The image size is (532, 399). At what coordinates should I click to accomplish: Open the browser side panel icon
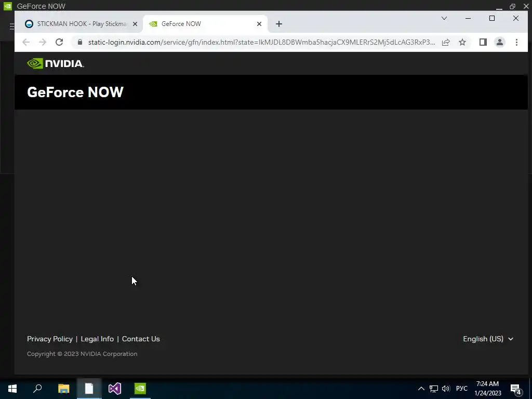(x=483, y=42)
